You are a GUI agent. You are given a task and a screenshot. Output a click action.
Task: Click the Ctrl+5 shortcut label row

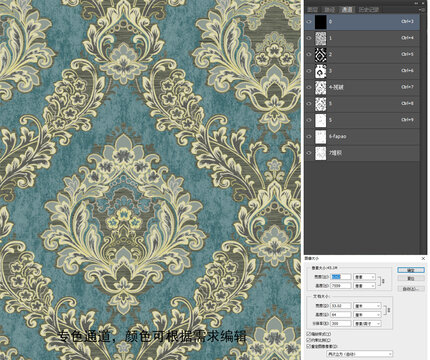[x=407, y=54]
